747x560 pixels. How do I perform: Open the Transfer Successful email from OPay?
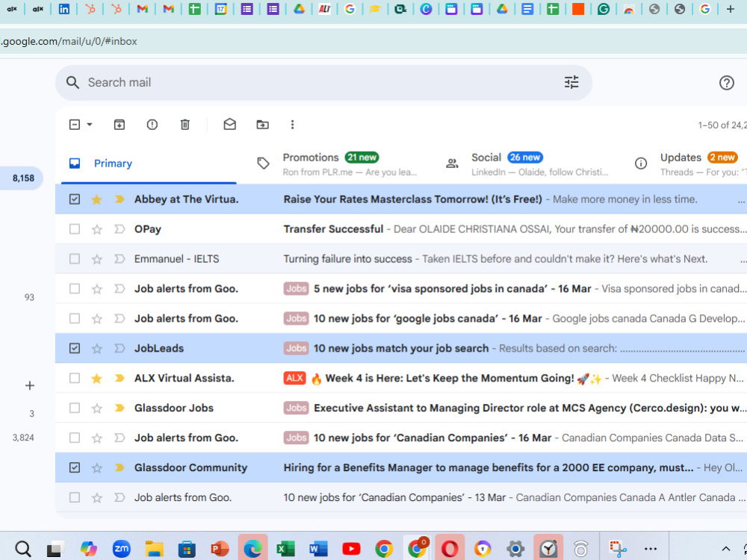tap(400, 229)
